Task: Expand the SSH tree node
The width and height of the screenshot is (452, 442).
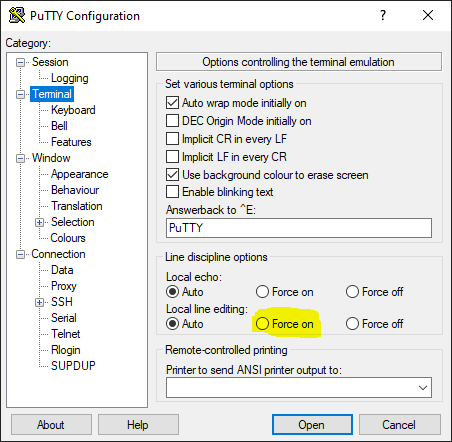Action: [x=40, y=302]
